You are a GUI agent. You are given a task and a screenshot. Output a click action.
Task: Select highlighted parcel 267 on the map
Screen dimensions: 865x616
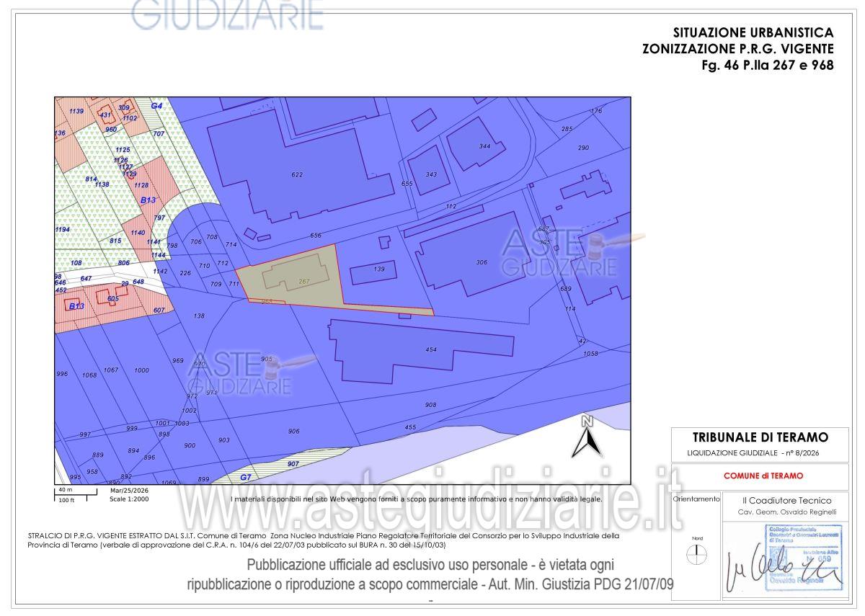pyautogui.click(x=303, y=281)
